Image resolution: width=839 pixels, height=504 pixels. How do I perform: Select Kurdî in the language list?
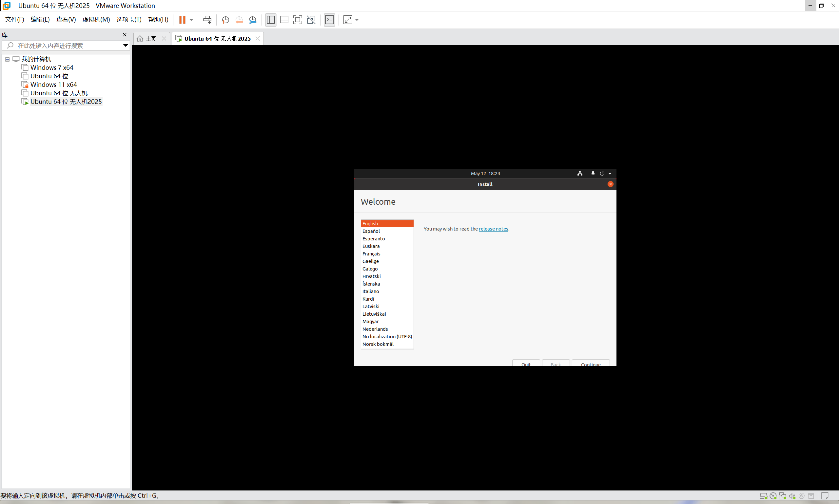coord(387,299)
